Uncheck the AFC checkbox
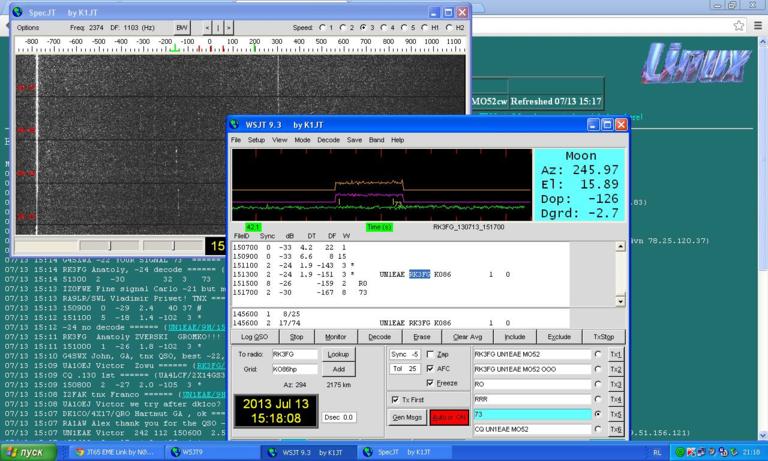 click(431, 368)
